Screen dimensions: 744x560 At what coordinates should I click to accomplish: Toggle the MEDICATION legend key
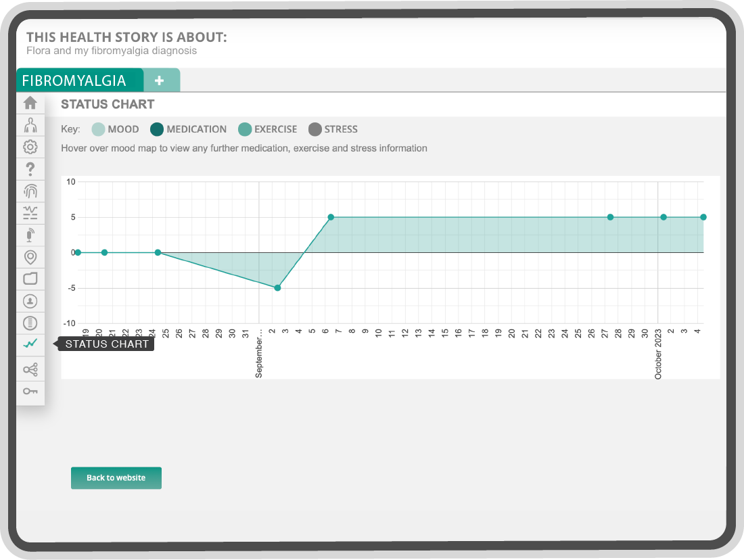(x=189, y=129)
